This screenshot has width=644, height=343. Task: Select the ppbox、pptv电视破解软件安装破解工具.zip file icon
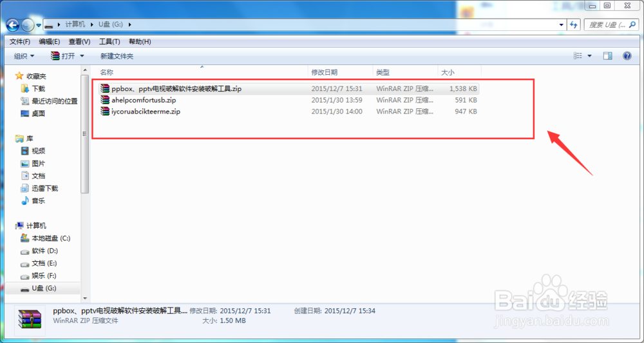pos(105,88)
